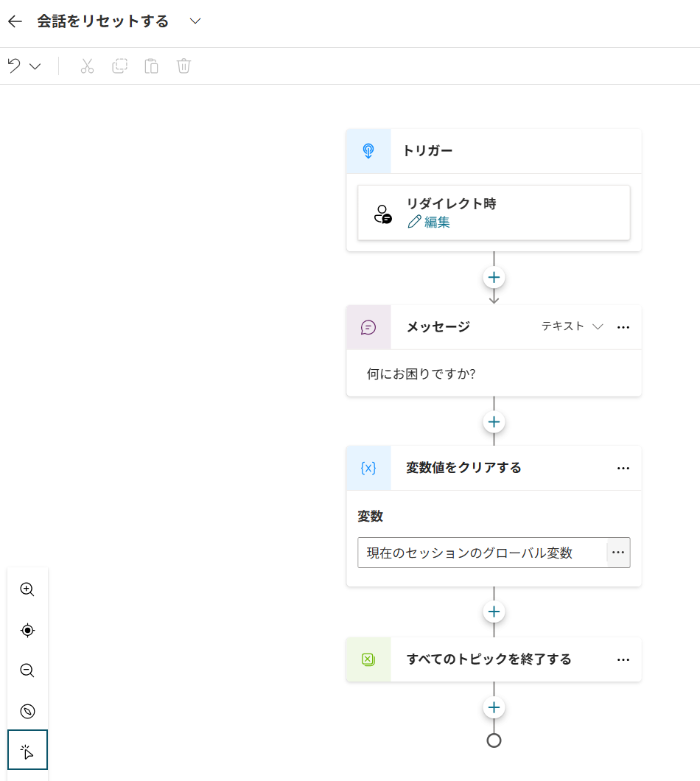Click the トリガー node icon
The width and height of the screenshot is (700, 781).
[368, 151]
